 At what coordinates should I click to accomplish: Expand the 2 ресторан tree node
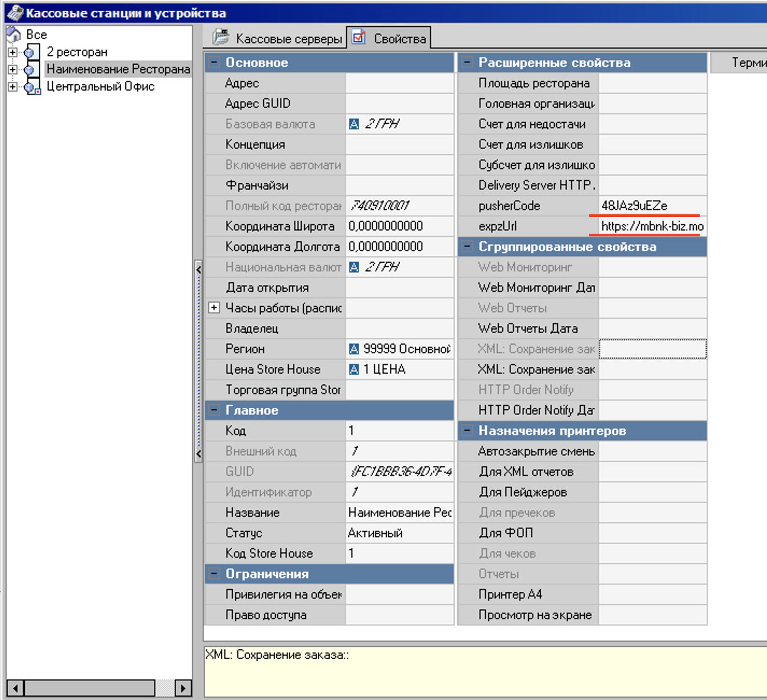pyautogui.click(x=12, y=52)
